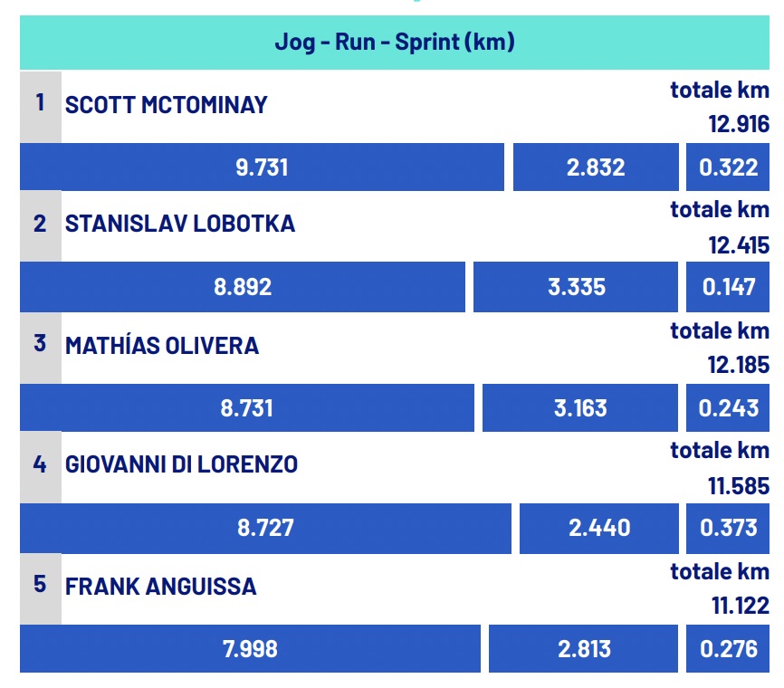Viewport: 784px width, 688px height.
Task: Click rank number 5 badge
Action: [40, 584]
